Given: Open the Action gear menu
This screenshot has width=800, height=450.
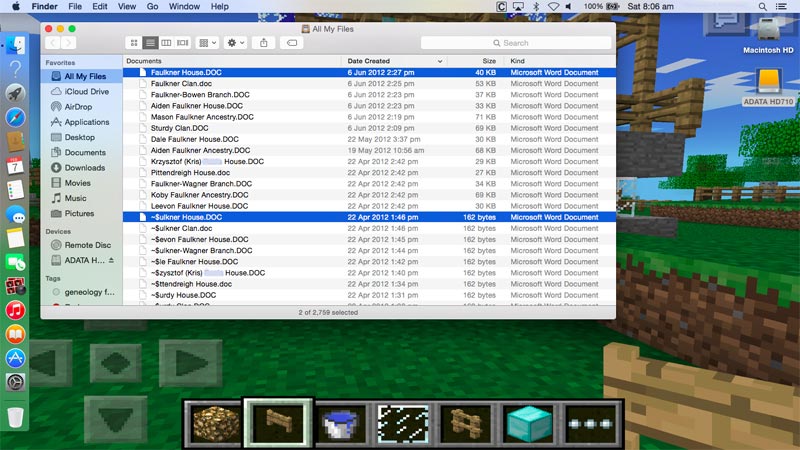Looking at the screenshot, I should 235,43.
